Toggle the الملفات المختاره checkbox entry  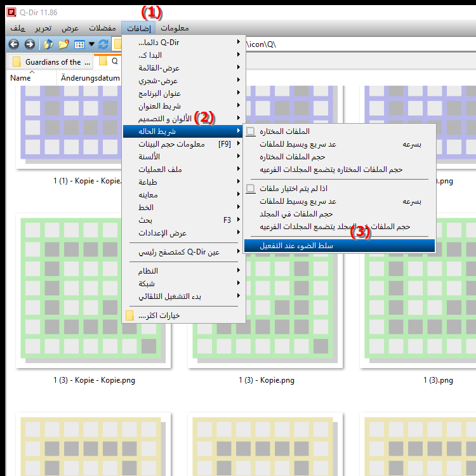tap(340, 131)
